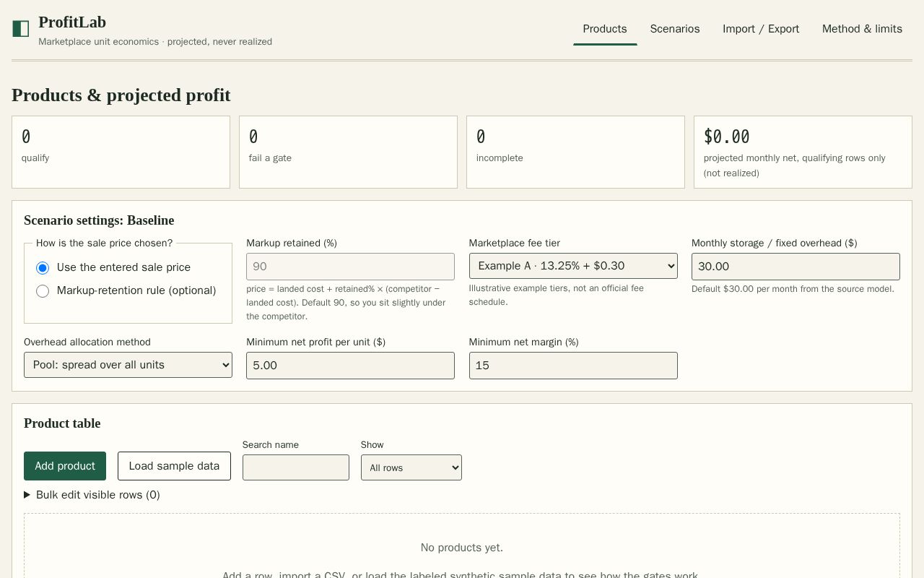Open Overhead allocation method dropdown
The height and width of the screenshot is (578, 924).
pos(128,365)
